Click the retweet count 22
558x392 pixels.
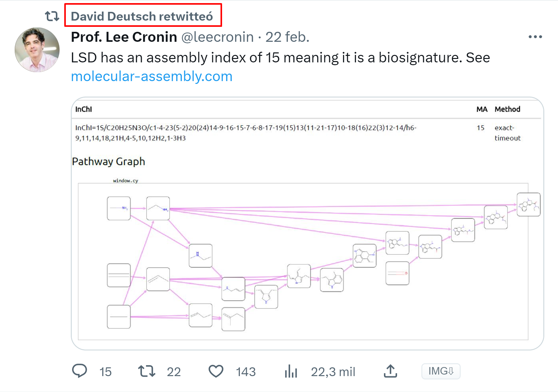[174, 372]
